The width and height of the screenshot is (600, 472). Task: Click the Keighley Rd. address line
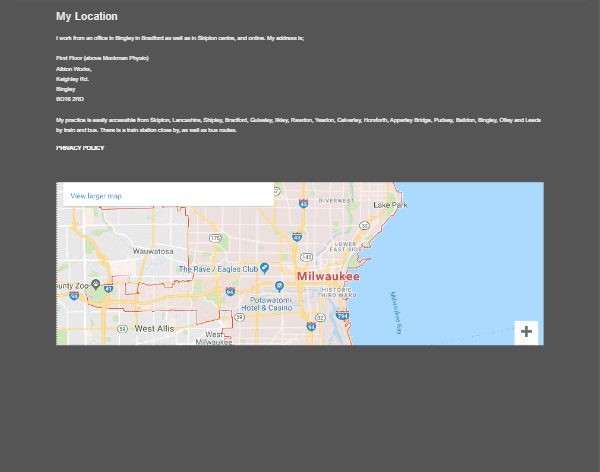click(72, 79)
